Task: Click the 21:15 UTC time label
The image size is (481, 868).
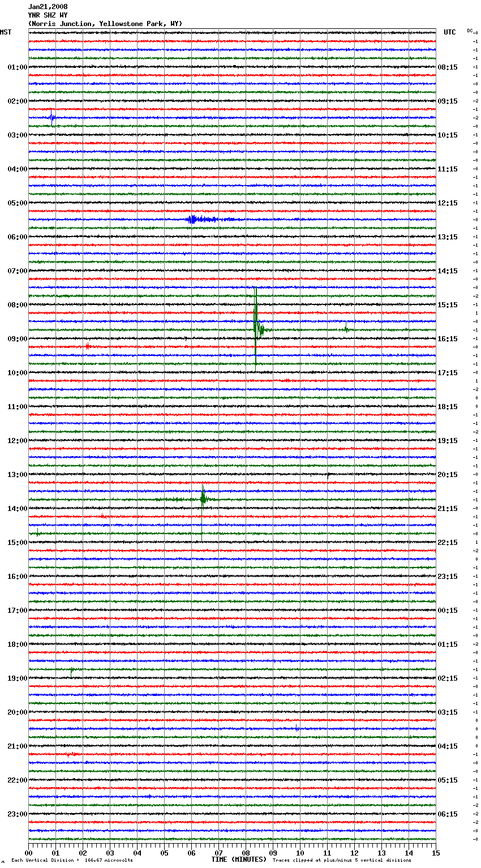Action: pos(448,509)
